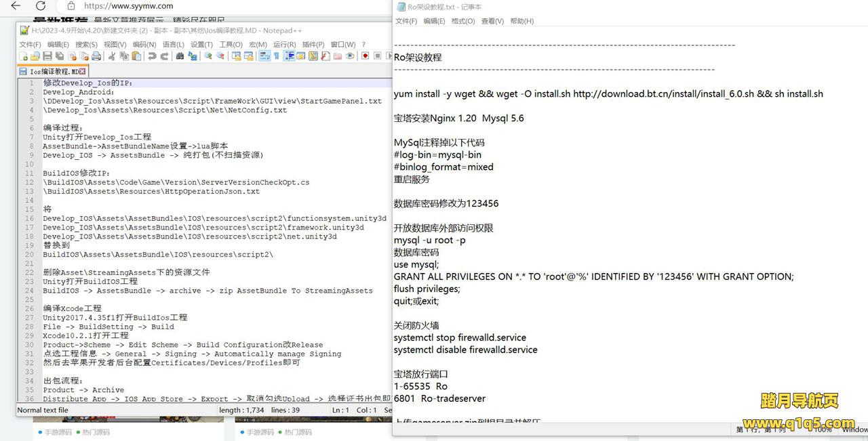Image resolution: width=868 pixels, height=441 pixels.
Task: Toggle the indent guide toolbar button
Action: (289, 56)
